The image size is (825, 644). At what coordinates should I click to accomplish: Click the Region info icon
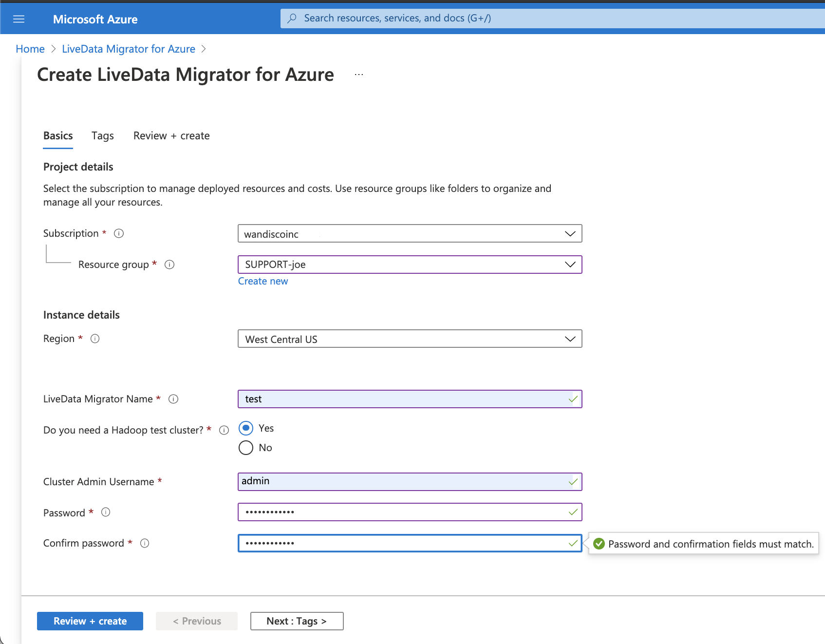click(95, 339)
